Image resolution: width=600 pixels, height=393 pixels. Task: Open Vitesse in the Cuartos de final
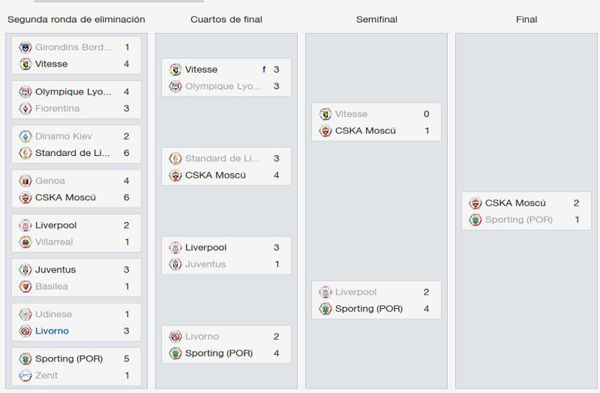201,69
